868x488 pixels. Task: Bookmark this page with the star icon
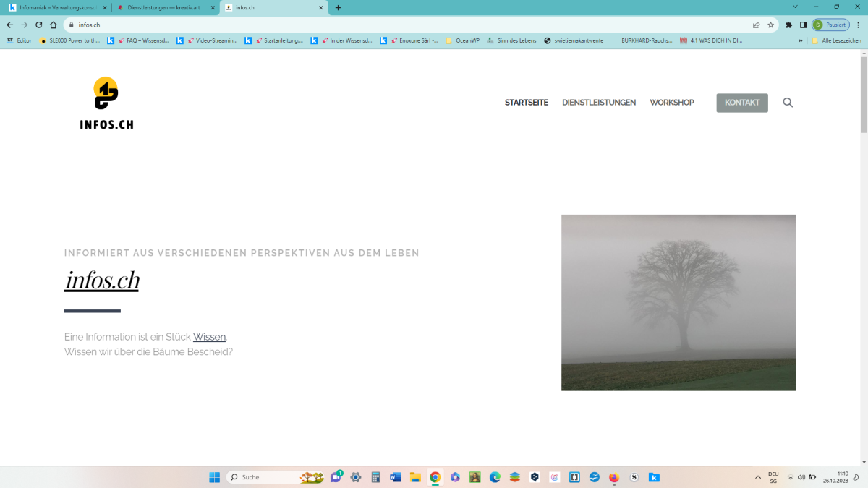coord(771,25)
